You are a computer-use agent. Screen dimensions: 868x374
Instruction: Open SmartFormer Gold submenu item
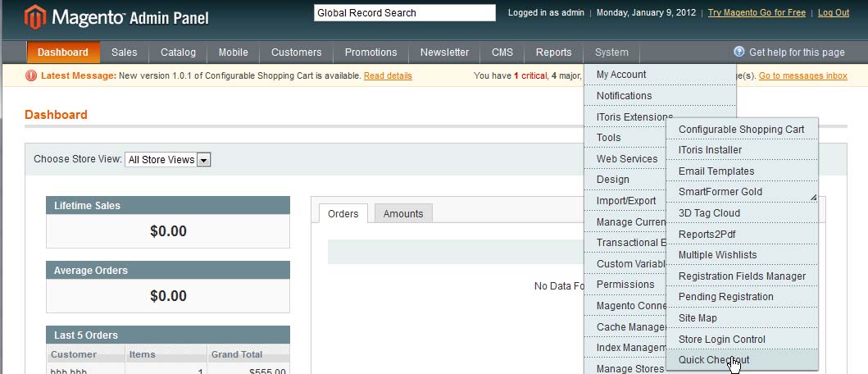[x=742, y=192]
